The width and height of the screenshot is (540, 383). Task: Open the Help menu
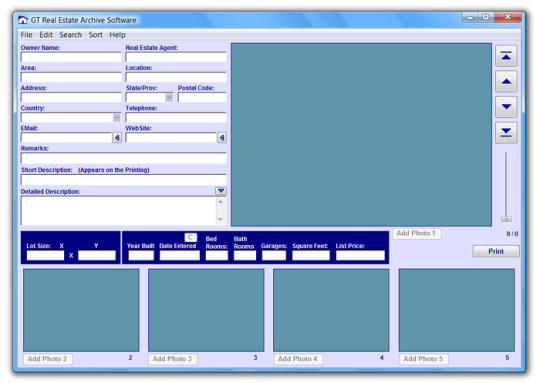(117, 35)
